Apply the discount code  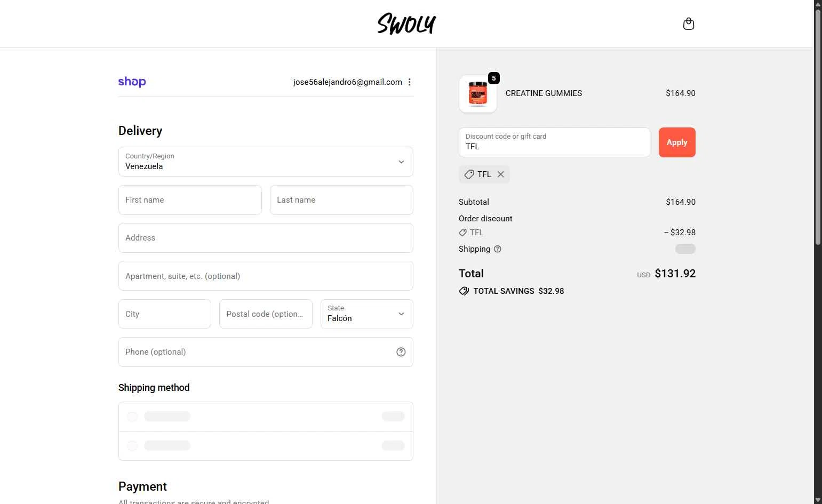coord(677,142)
